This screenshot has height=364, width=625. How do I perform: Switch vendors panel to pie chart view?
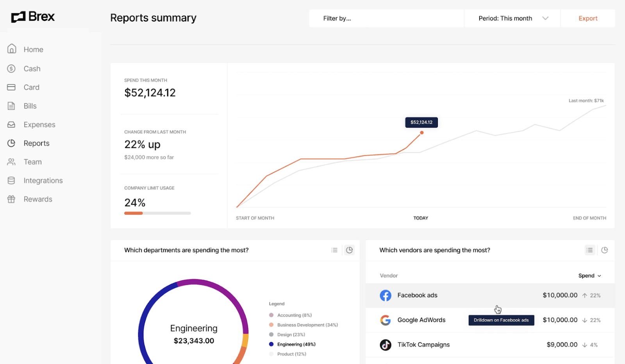(605, 250)
